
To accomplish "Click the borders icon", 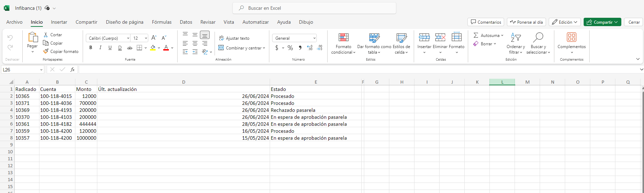I will (139, 48).
